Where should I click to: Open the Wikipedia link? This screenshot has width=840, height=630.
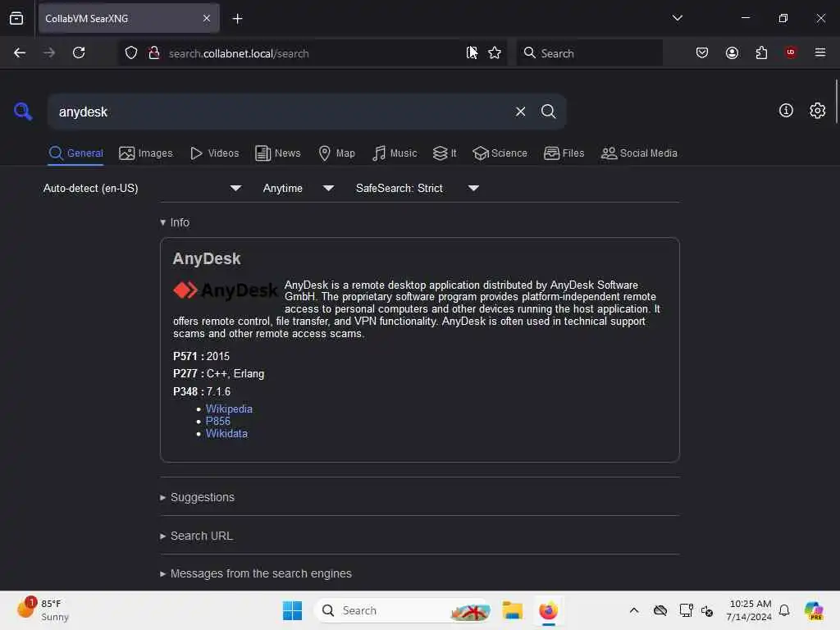coord(229,409)
